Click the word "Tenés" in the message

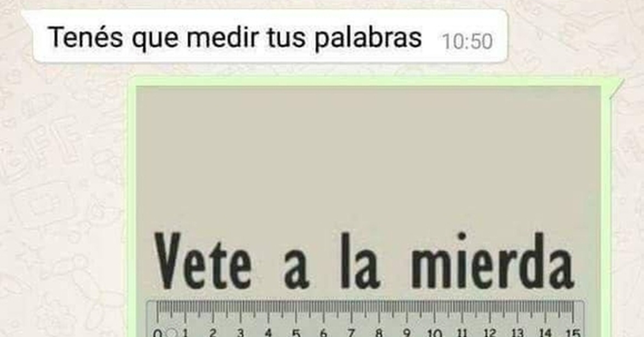click(86, 37)
